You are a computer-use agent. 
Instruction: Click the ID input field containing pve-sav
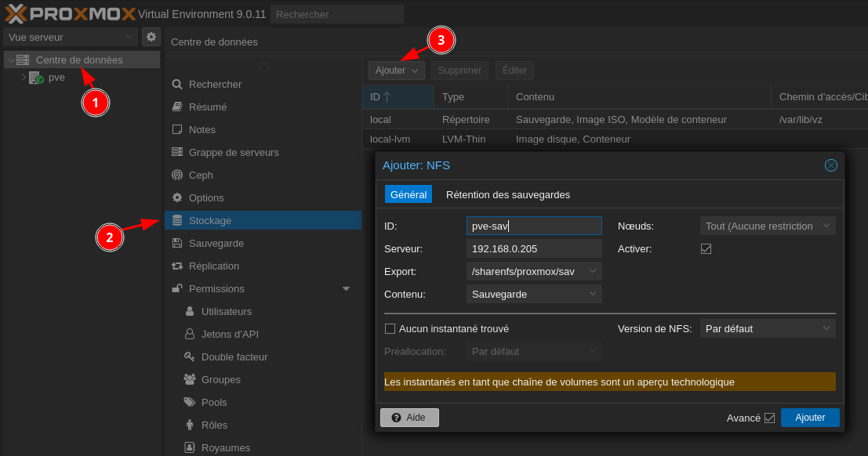tap(533, 226)
